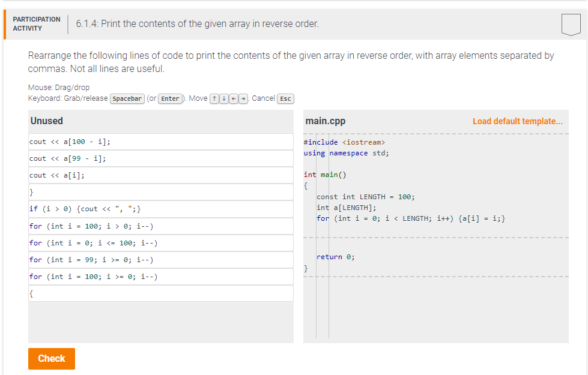Viewport: 588px width, 375px height.
Task: Click the 'Mouse: Drag/drop' instruction text
Action: tap(59, 88)
